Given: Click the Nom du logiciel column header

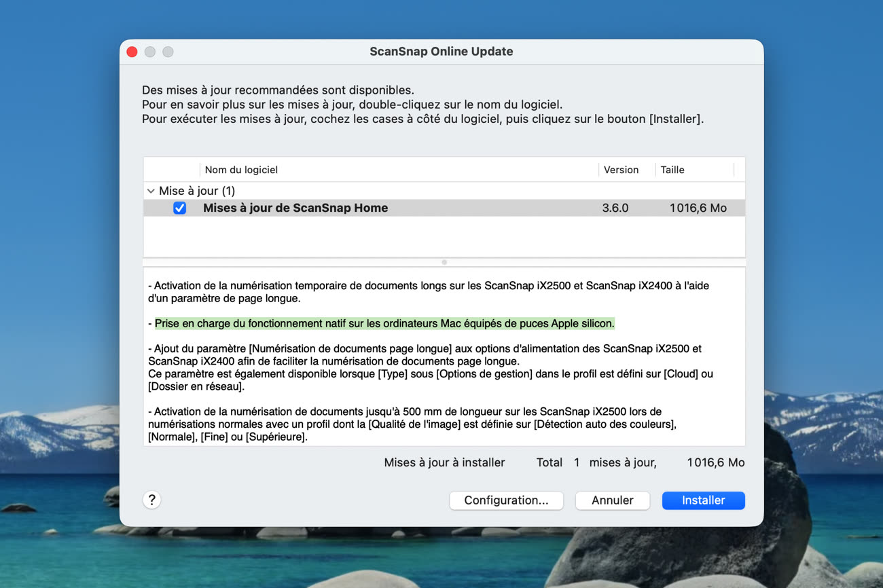Looking at the screenshot, I should 241,170.
